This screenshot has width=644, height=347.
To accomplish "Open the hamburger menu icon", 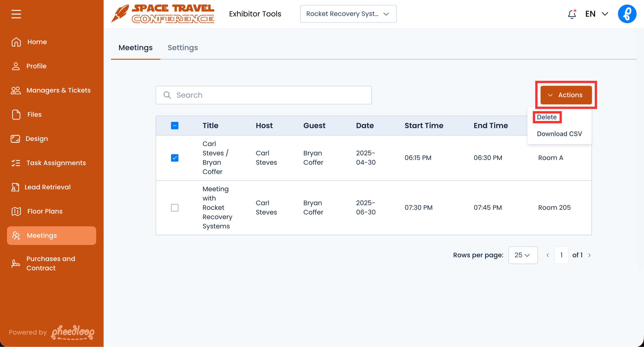I will coord(16,14).
